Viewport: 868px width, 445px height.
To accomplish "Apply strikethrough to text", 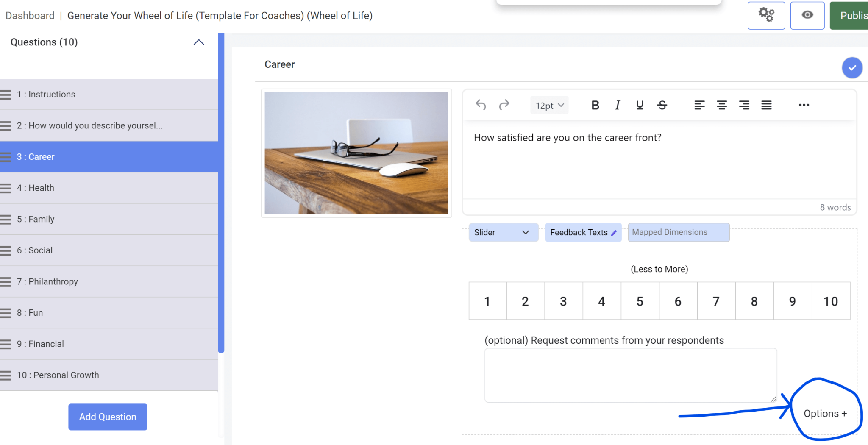I will coord(662,105).
